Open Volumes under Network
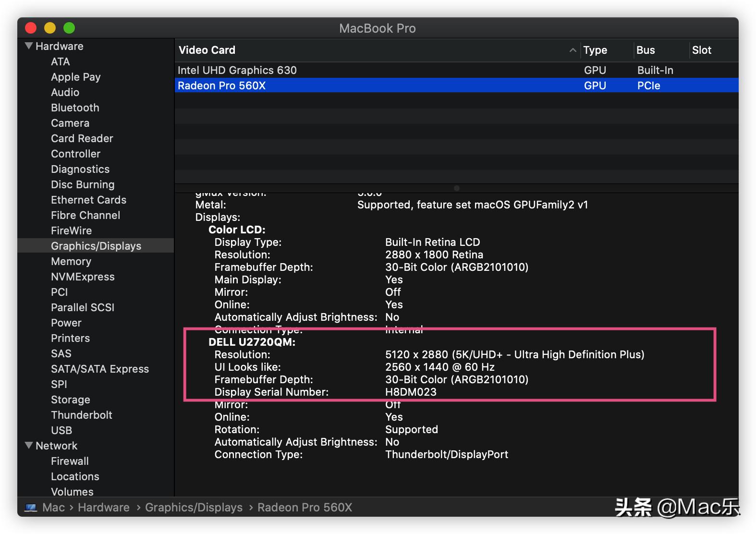 pos(72,491)
